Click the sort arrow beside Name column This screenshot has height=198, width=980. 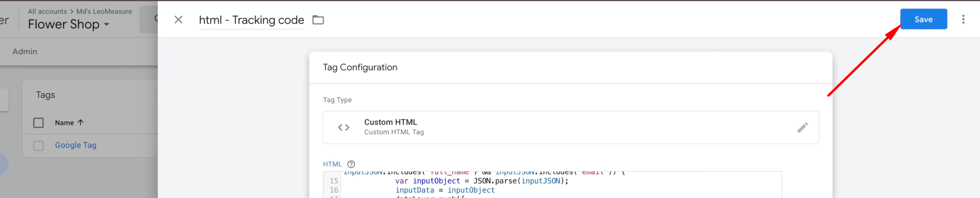(x=80, y=123)
